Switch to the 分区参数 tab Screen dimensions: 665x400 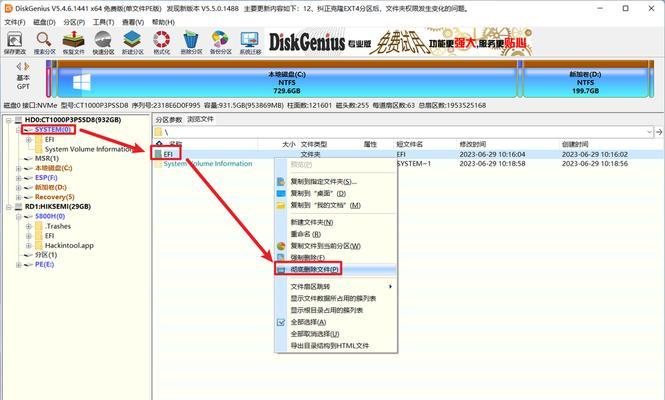coord(169,120)
